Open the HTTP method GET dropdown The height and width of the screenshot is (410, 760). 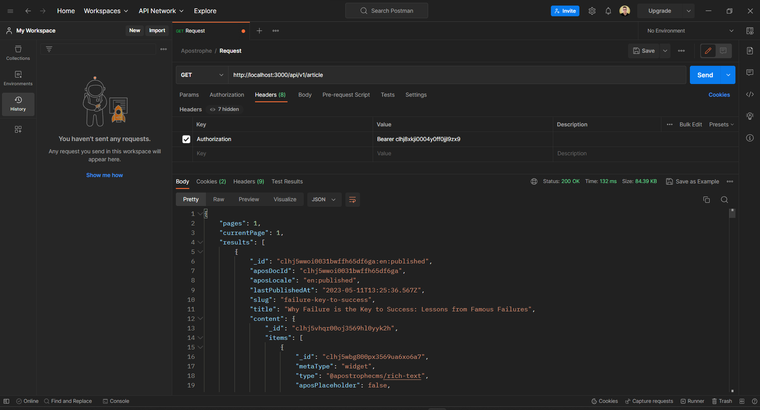(x=202, y=75)
